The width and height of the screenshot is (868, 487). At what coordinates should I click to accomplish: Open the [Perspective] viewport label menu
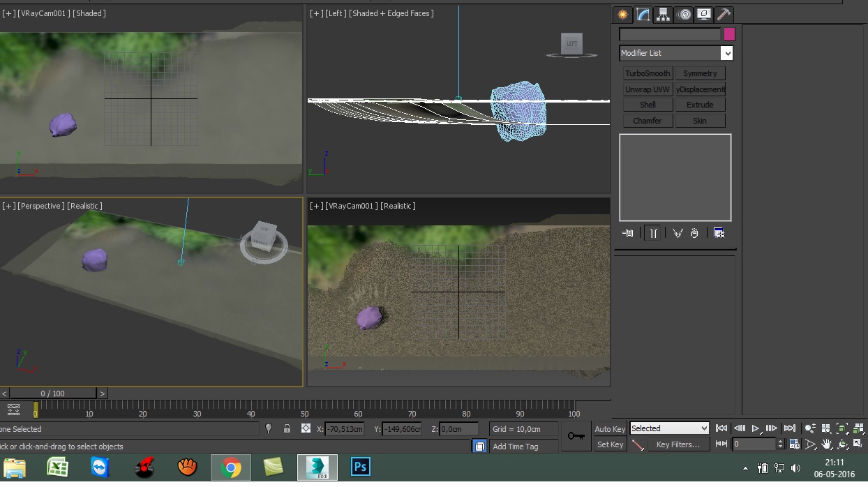41,206
